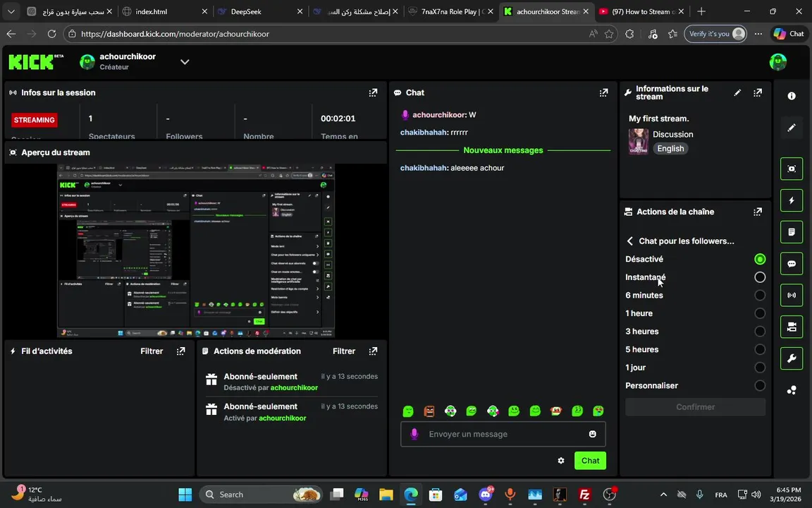
Task: Insert the angry brown emote
Action: [429, 411]
